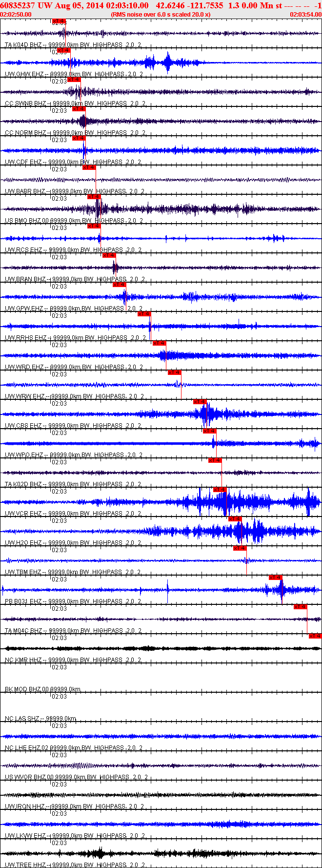Screen dimensions: 322x868
Task: Click the origin time Aug 05, 2014 02:03:10.00
Action: [101, 5]
